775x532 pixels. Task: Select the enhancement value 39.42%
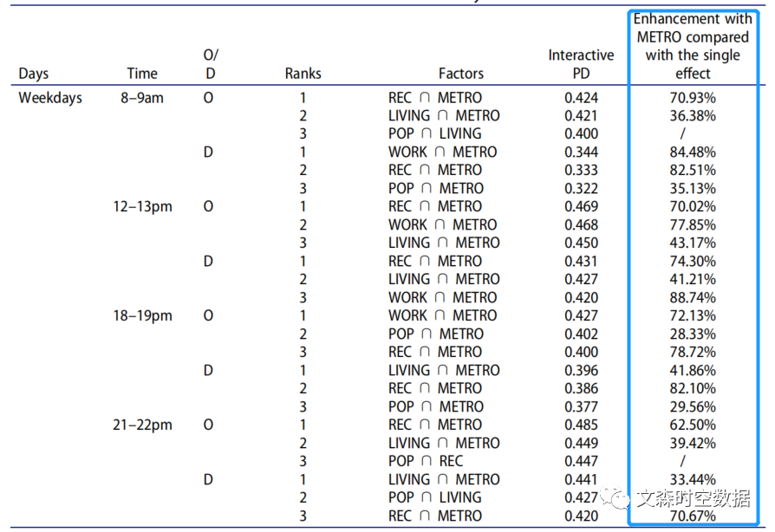point(693,443)
